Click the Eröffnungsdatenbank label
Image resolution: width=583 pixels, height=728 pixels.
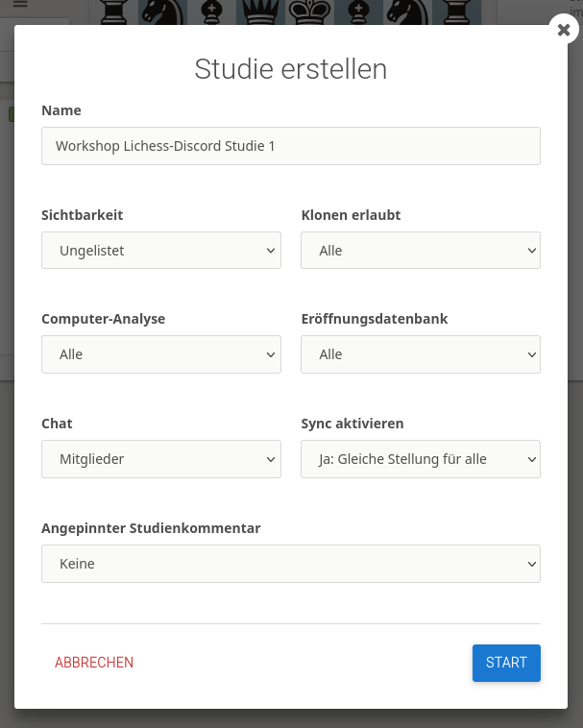(375, 319)
